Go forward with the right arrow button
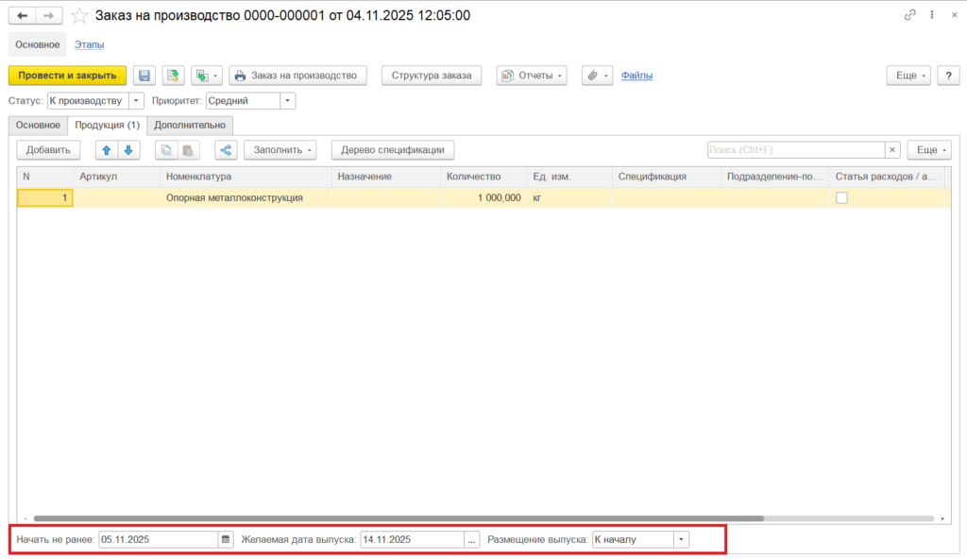The height and width of the screenshot is (560, 967). point(49,15)
